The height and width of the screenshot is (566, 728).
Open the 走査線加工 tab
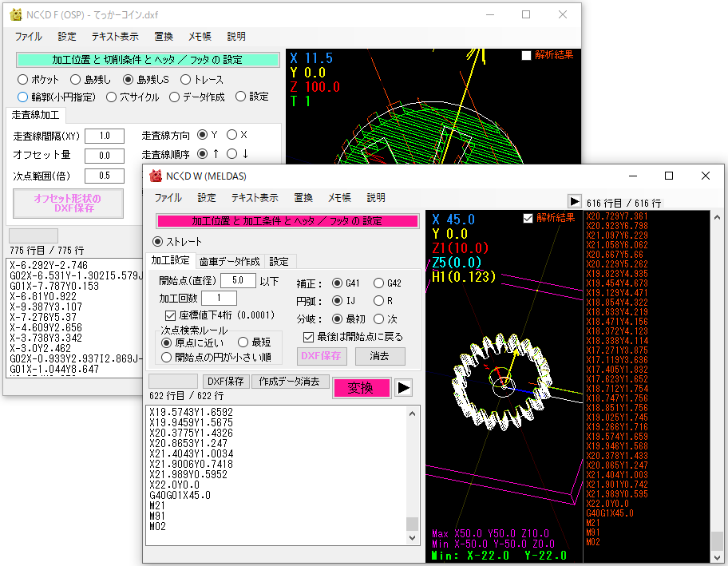(35, 115)
